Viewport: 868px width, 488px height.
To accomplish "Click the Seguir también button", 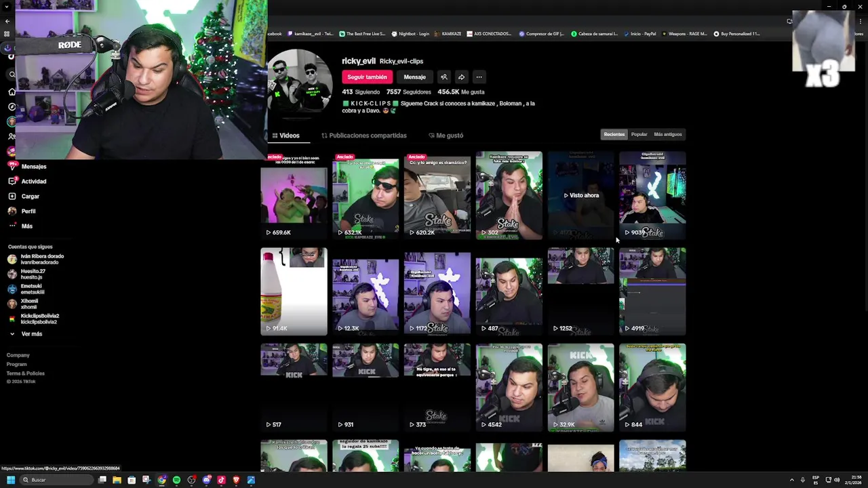I will (x=367, y=77).
